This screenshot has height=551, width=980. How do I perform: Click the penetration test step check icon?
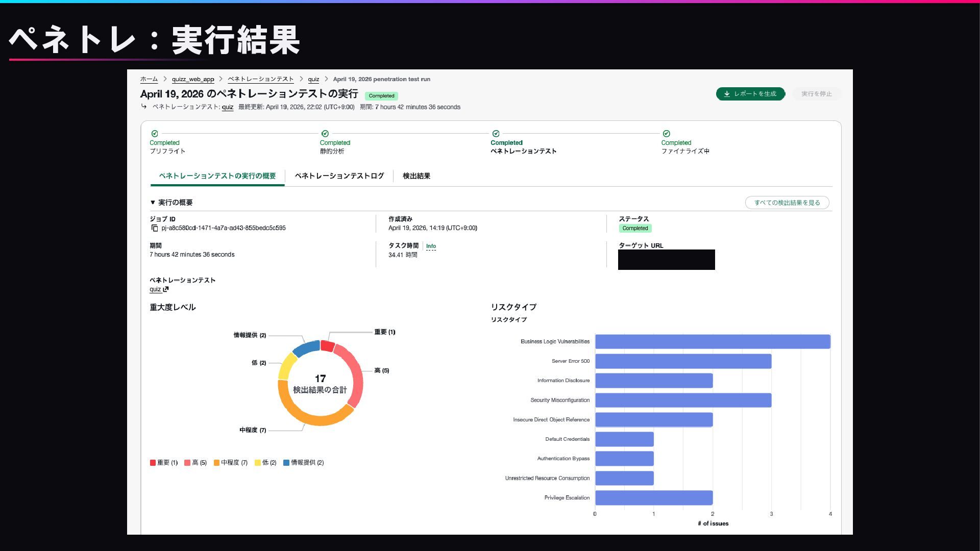click(496, 134)
